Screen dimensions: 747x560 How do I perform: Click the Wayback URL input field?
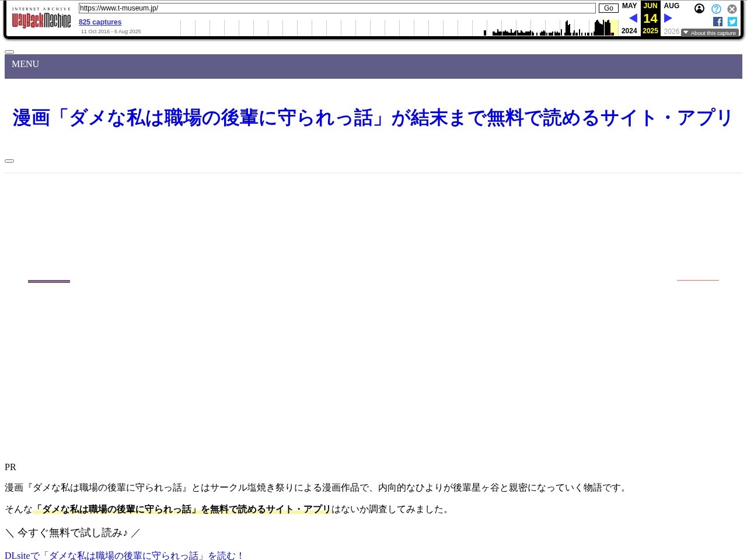(x=337, y=8)
